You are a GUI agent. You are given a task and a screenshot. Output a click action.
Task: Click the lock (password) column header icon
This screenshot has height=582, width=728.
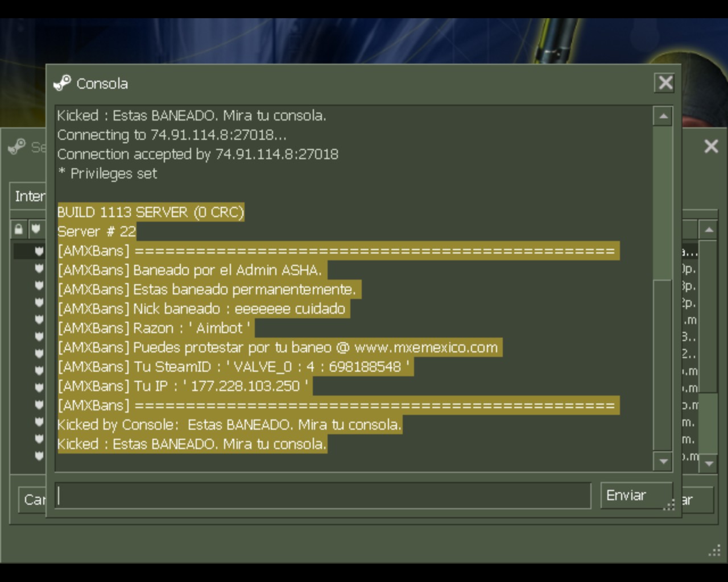pos(19,229)
